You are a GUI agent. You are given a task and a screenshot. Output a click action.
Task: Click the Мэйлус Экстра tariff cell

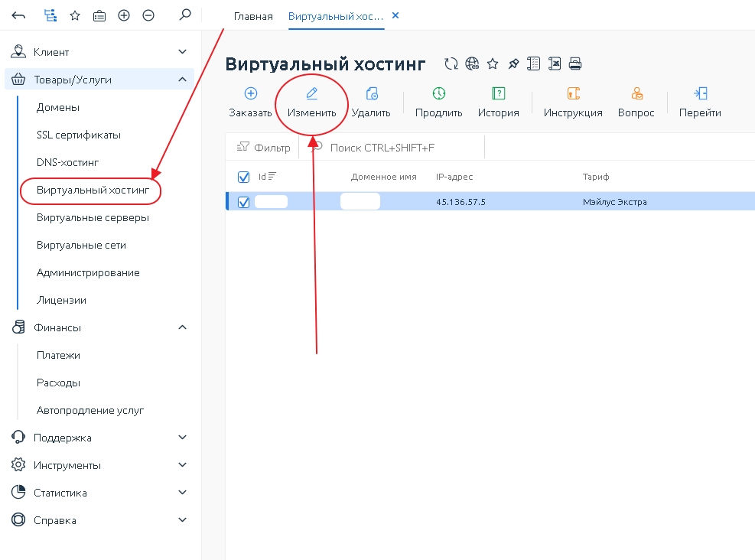click(614, 202)
